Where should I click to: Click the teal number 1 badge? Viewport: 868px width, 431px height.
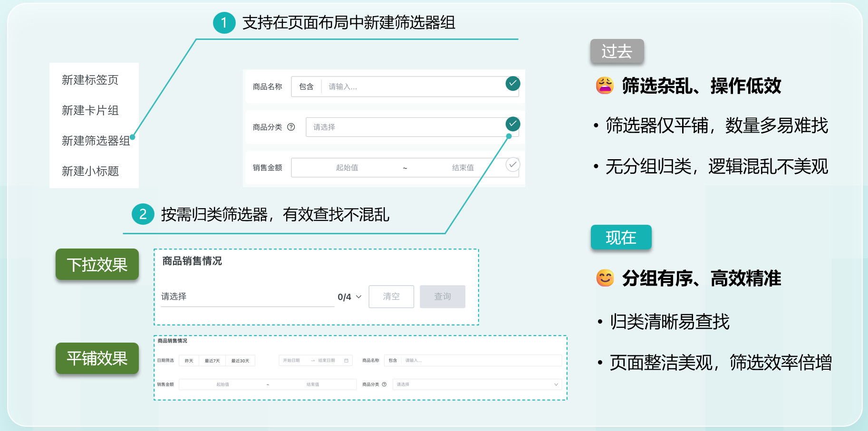(x=224, y=23)
